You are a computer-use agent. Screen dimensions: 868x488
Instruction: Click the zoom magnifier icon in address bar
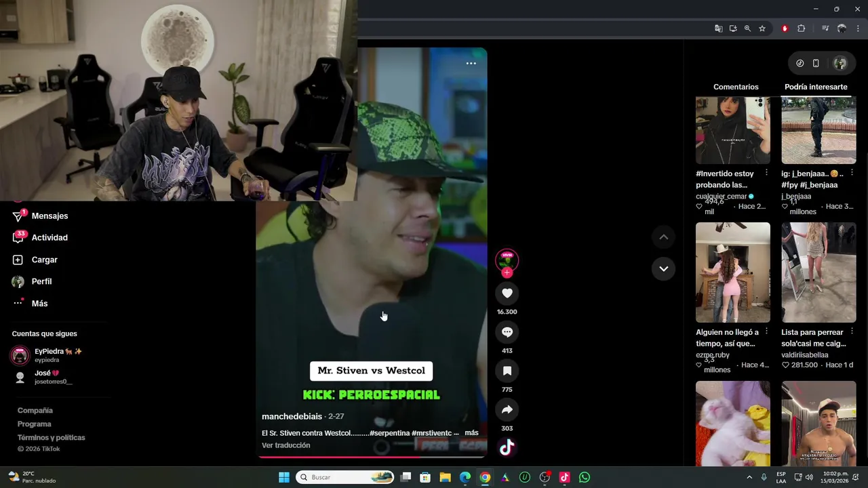(747, 28)
